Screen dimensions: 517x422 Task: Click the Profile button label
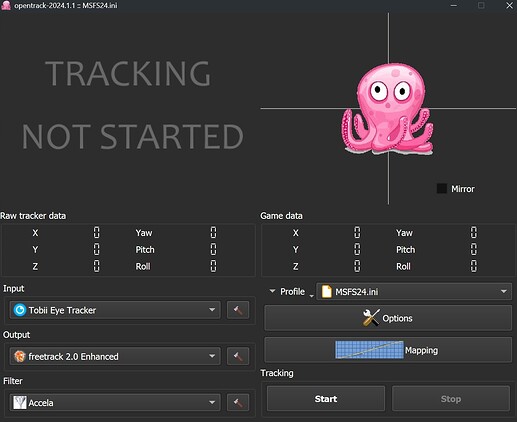click(x=292, y=292)
